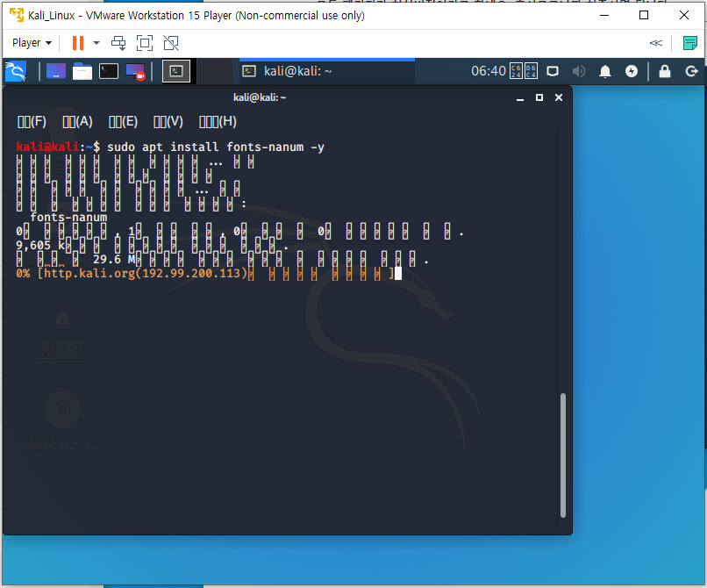This screenshot has width=707, height=588.
Task: Open the terminal (A) menu
Action: pyautogui.click(x=77, y=121)
